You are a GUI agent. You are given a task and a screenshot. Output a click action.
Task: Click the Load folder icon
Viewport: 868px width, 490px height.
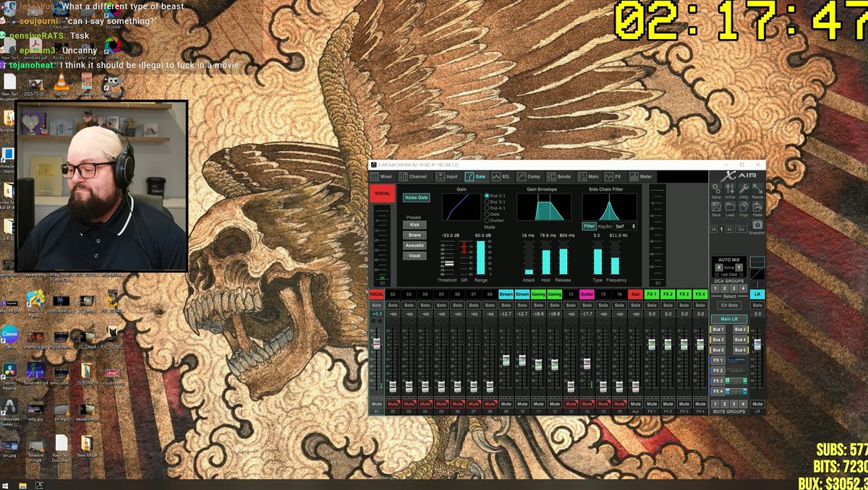click(x=730, y=210)
